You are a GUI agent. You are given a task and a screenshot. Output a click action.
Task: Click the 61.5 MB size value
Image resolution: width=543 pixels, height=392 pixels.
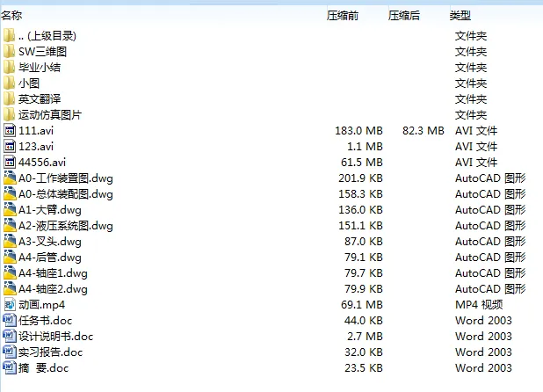(362, 163)
